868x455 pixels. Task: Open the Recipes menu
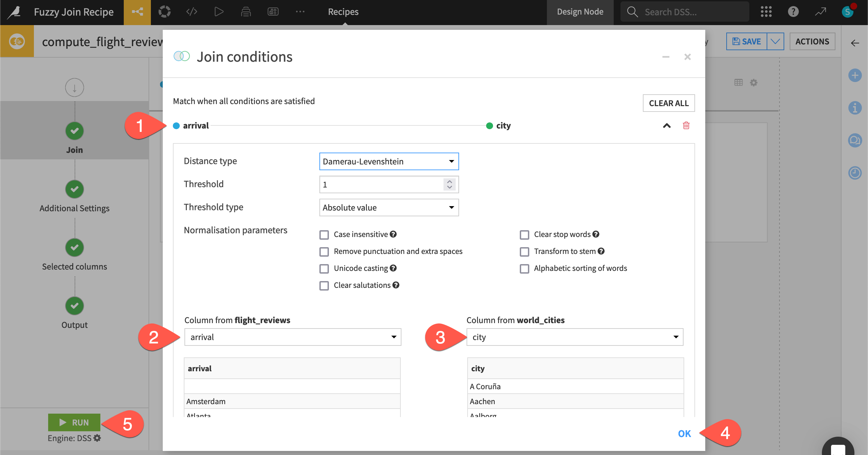[343, 12]
